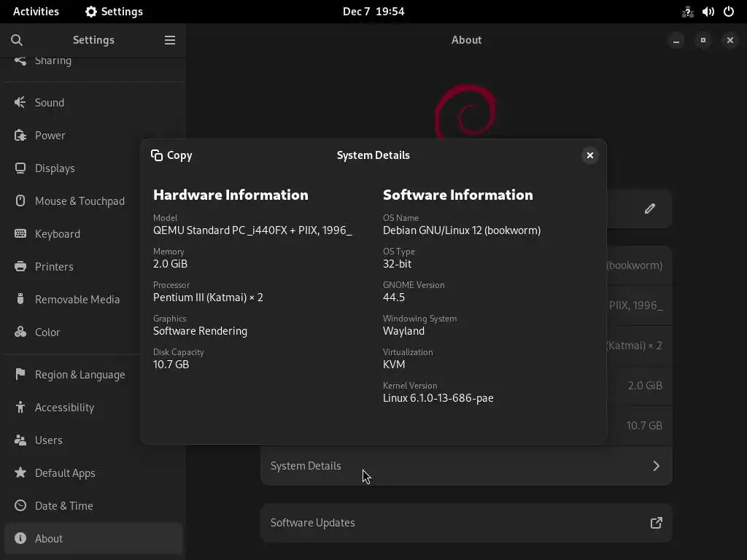Open the Software Updates row

466,523
